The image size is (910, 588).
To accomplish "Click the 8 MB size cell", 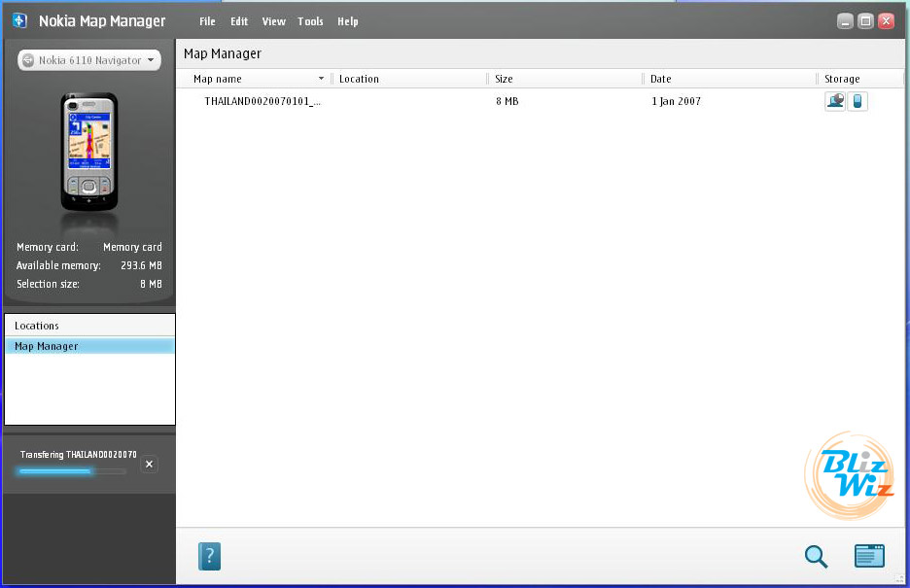I will (x=507, y=101).
